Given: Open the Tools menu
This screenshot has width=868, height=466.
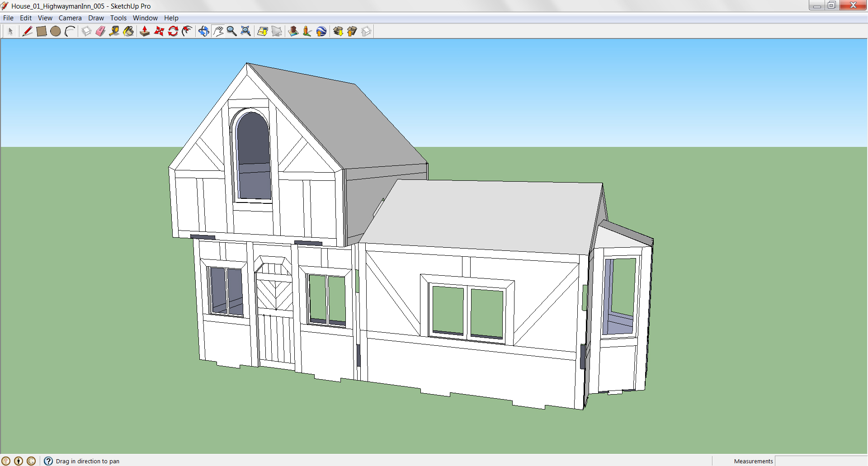Looking at the screenshot, I should click(x=118, y=18).
